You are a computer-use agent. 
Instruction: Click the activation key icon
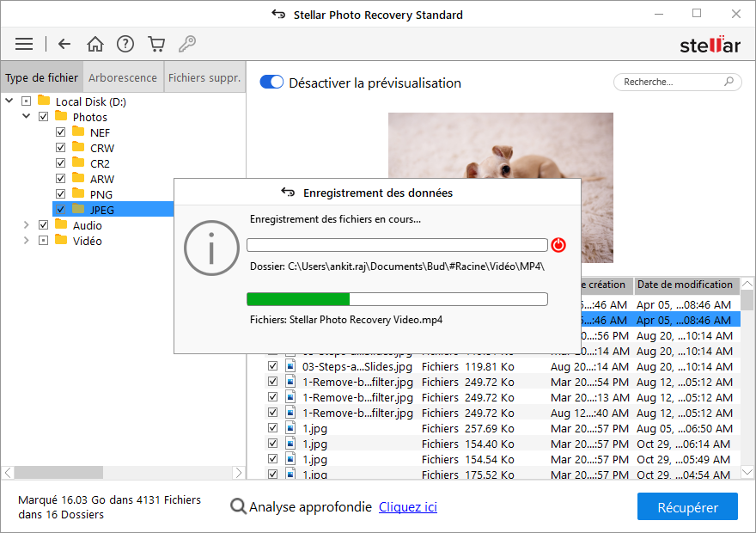pos(186,44)
